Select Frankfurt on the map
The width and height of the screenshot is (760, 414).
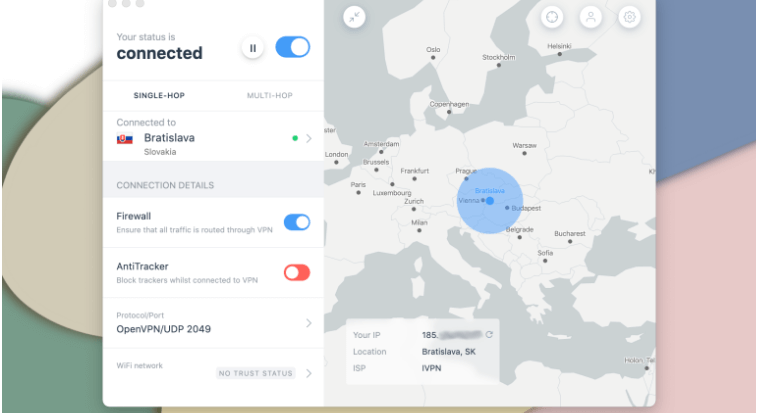[x=414, y=179]
